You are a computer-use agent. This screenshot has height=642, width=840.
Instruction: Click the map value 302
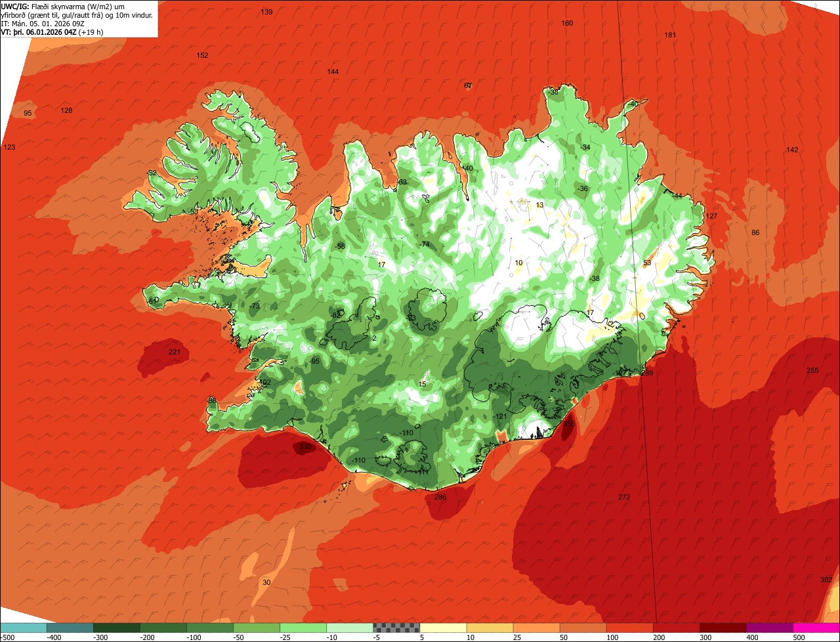[x=826, y=579]
